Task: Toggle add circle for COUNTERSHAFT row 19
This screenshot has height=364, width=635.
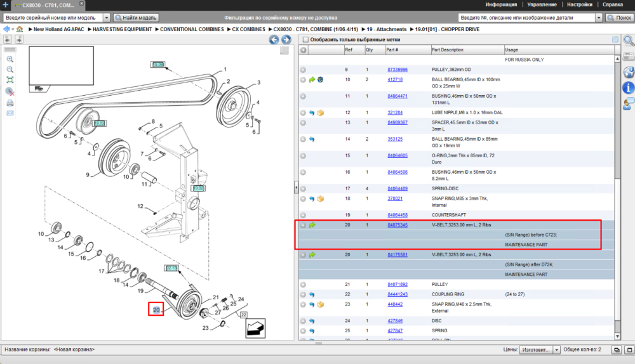Action: (x=303, y=215)
